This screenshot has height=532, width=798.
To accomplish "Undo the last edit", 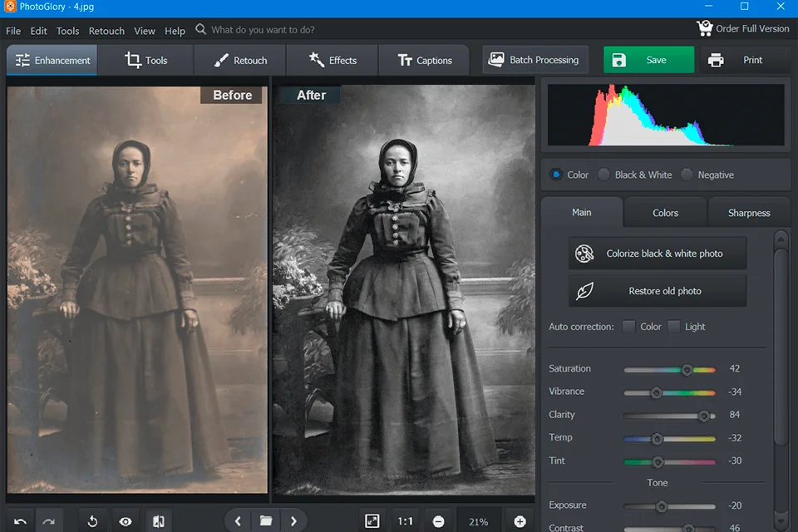I will pos(20,520).
